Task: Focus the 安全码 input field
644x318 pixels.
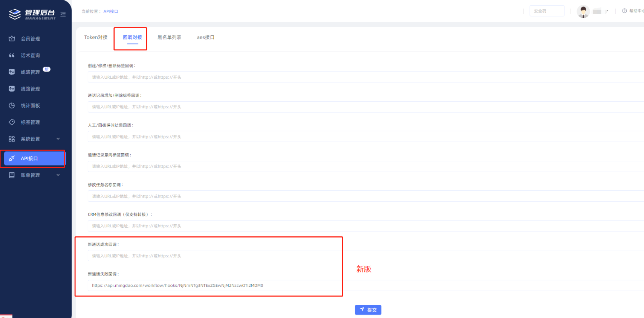Action: pos(546,11)
